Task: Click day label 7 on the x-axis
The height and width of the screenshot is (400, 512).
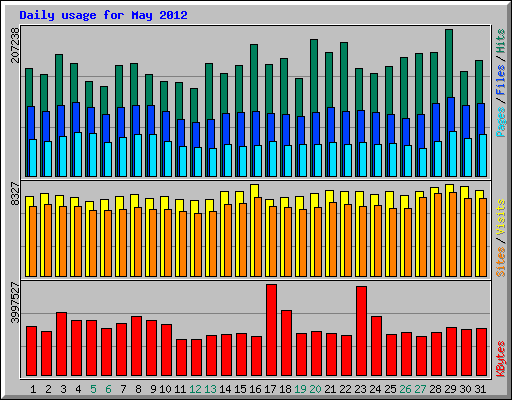Action: (x=123, y=389)
